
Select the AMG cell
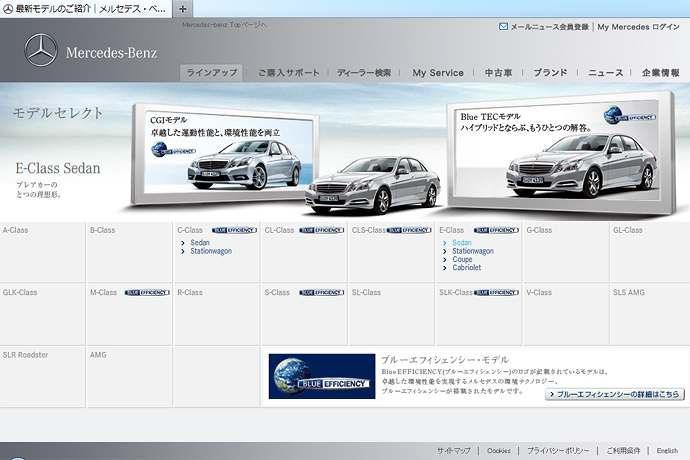click(129, 377)
